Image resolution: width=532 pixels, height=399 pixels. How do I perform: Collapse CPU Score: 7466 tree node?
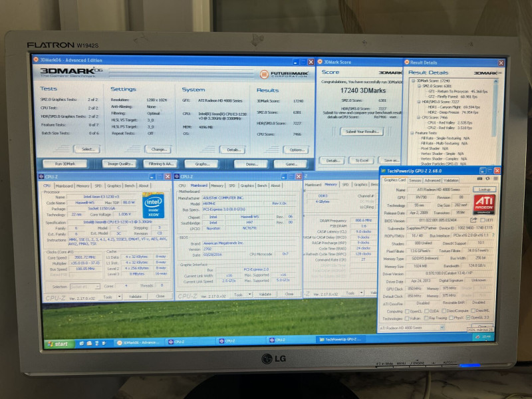click(x=418, y=118)
